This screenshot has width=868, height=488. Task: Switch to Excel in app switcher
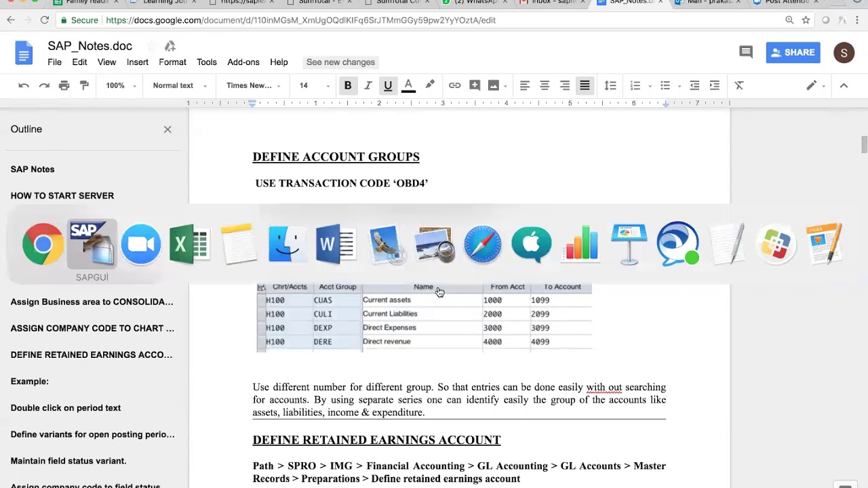coord(190,243)
